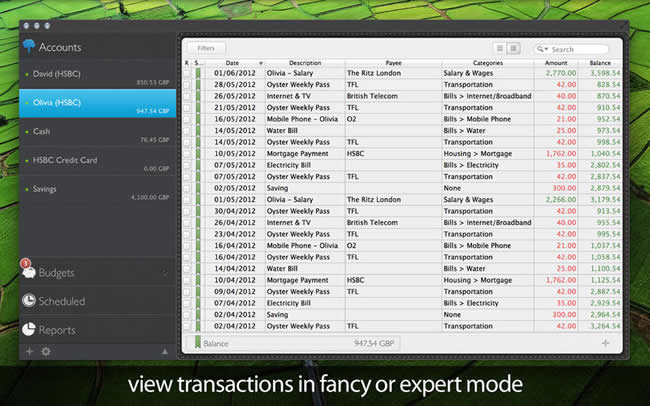Screen dimensions: 650x406
Task: Click '1,762.00' amount on 10/04/2012 row
Action: coord(561,280)
